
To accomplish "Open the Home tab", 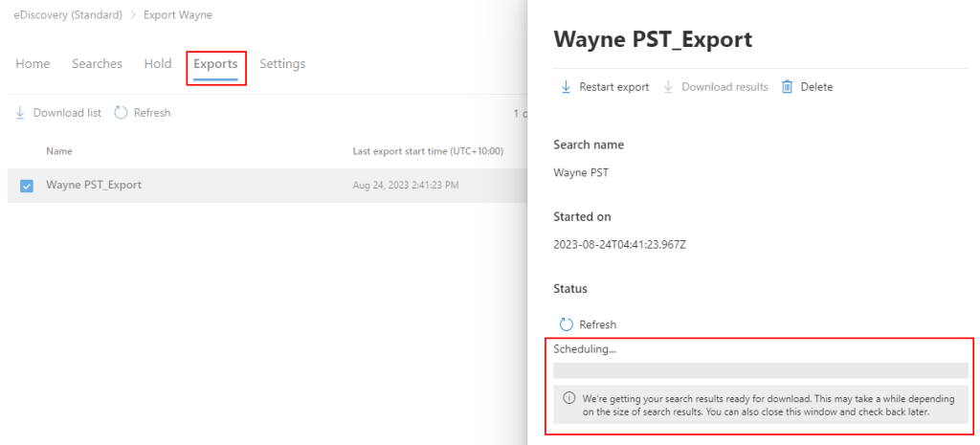I will click(x=33, y=64).
